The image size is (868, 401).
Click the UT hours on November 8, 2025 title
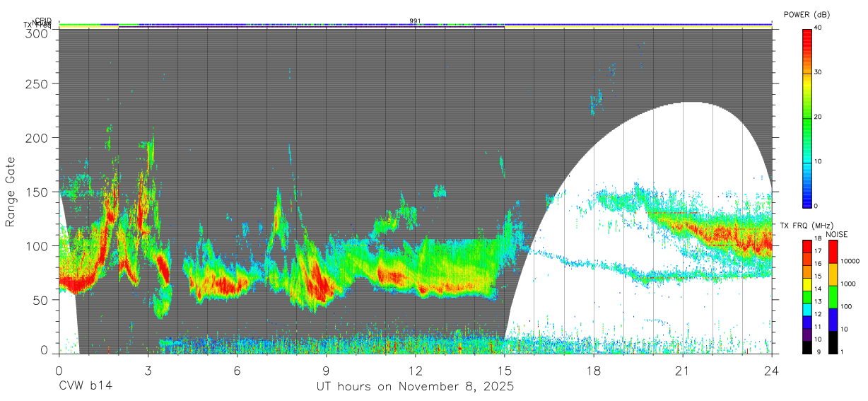click(415, 387)
